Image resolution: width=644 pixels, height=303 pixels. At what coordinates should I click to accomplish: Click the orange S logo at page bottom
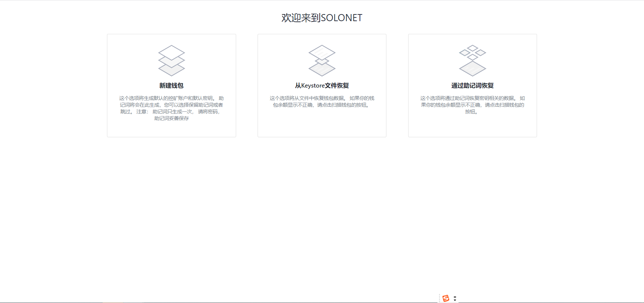tap(446, 298)
